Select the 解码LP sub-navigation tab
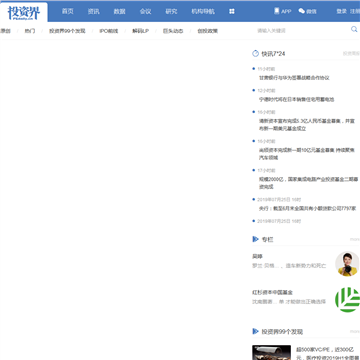The height and width of the screenshot is (360, 360). tap(140, 31)
